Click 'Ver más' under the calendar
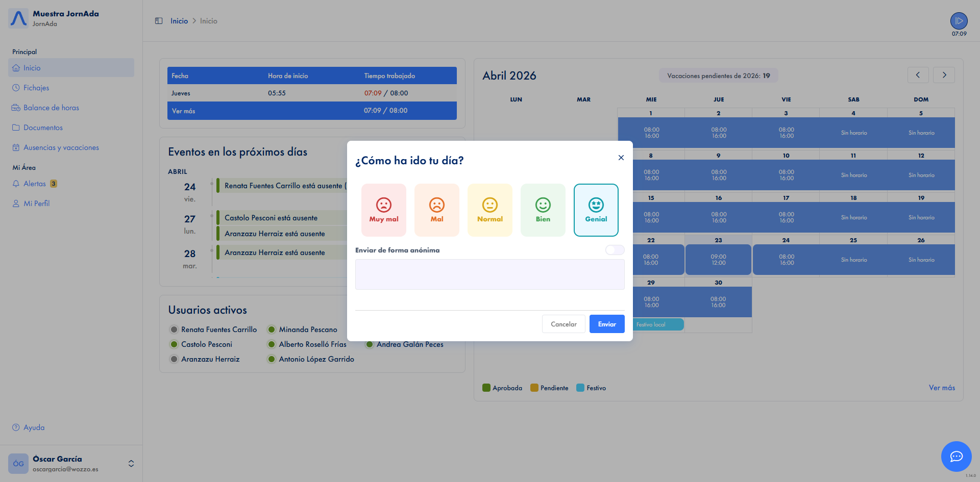The image size is (980, 482). pyautogui.click(x=942, y=388)
